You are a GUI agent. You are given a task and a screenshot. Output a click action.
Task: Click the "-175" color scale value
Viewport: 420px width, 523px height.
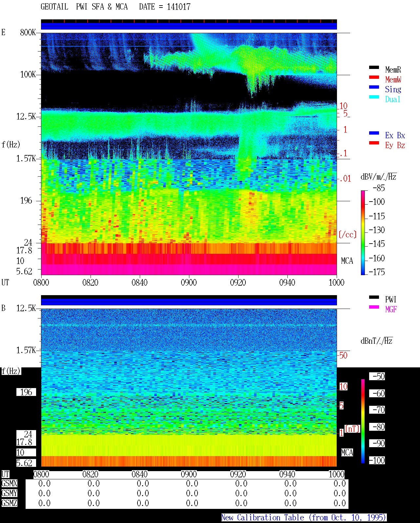[x=377, y=272]
